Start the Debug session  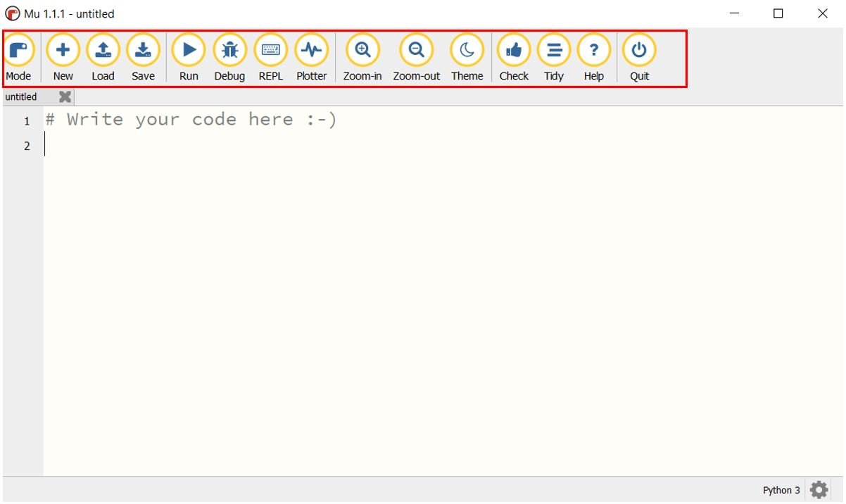pyautogui.click(x=229, y=57)
